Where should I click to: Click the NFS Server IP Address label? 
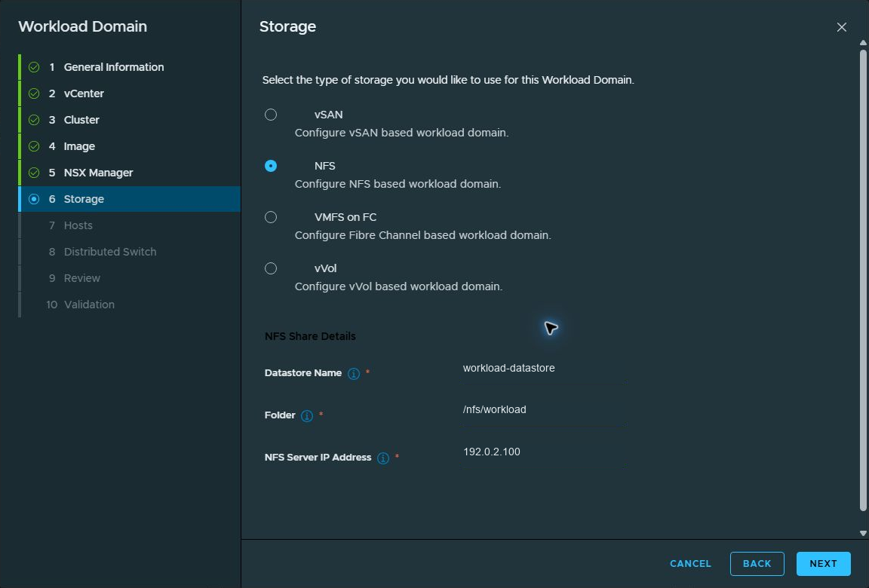pos(318,458)
